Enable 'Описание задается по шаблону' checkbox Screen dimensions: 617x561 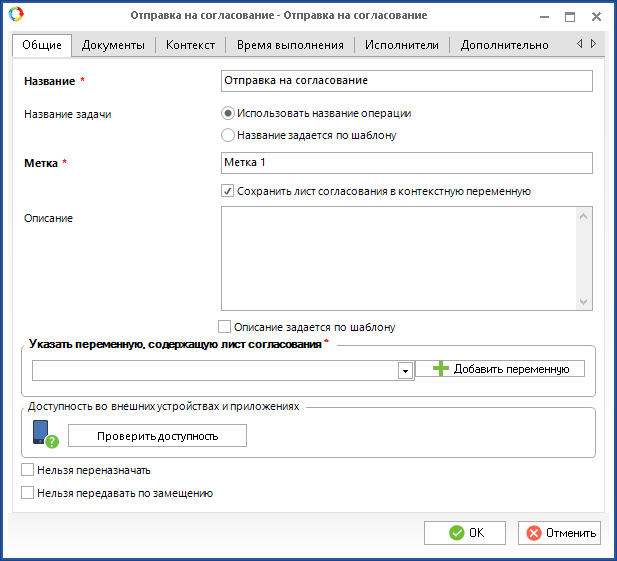pos(224,326)
